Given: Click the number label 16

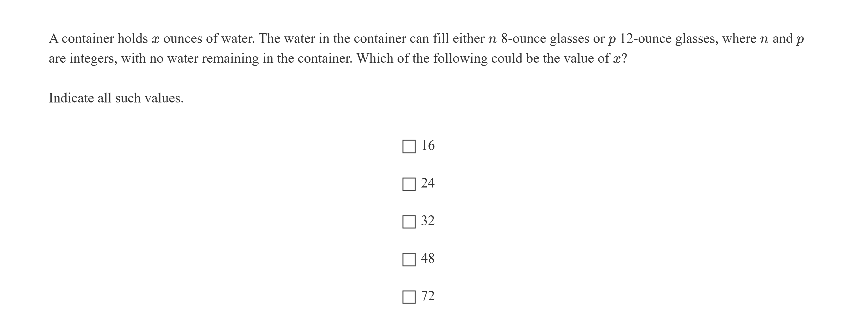Looking at the screenshot, I should (428, 146).
